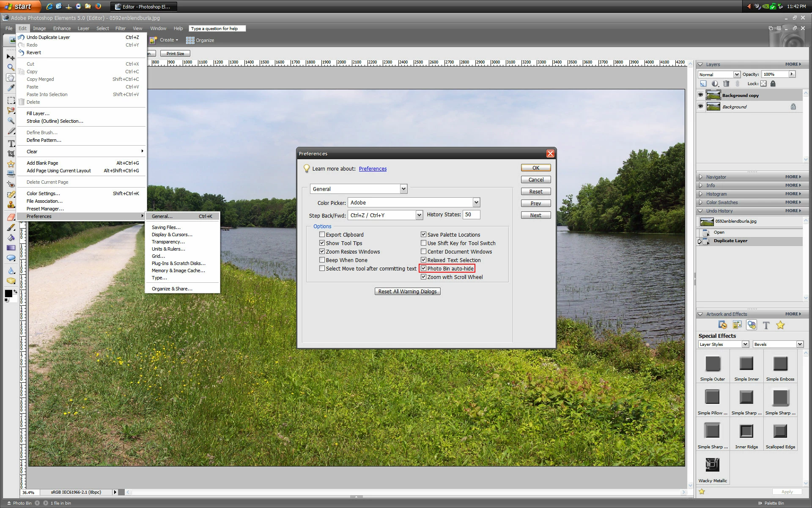Select the Zoom magnifier tool
The height and width of the screenshot is (508, 812).
(11, 67)
